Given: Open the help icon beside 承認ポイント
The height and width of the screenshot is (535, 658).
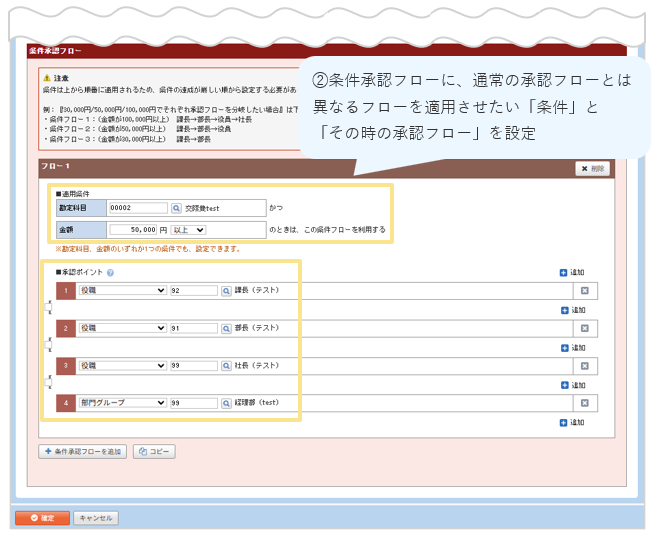Looking at the screenshot, I should 110,273.
